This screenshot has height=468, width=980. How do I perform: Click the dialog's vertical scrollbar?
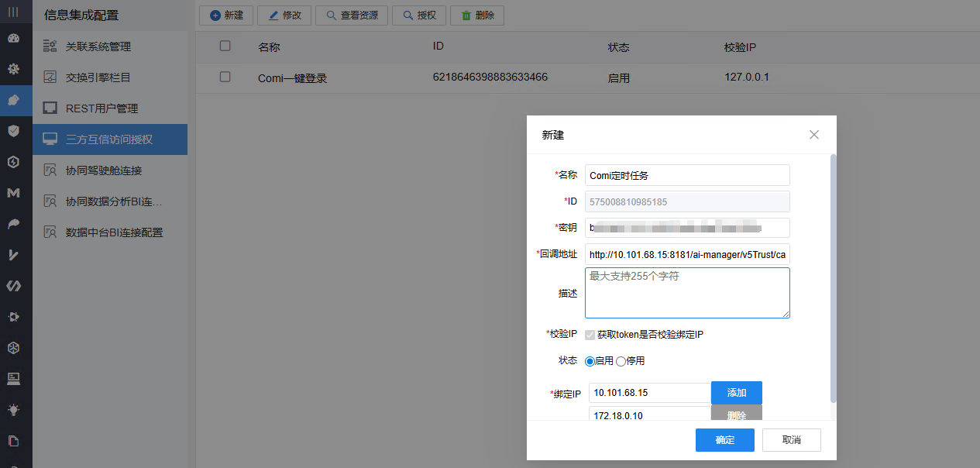tap(834, 279)
